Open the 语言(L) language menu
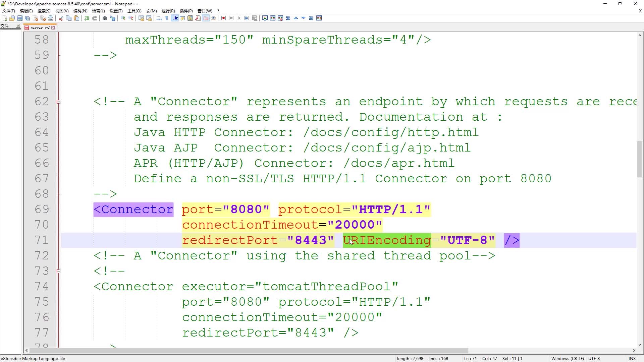Screen dimensions: 644x362 (x=98, y=11)
